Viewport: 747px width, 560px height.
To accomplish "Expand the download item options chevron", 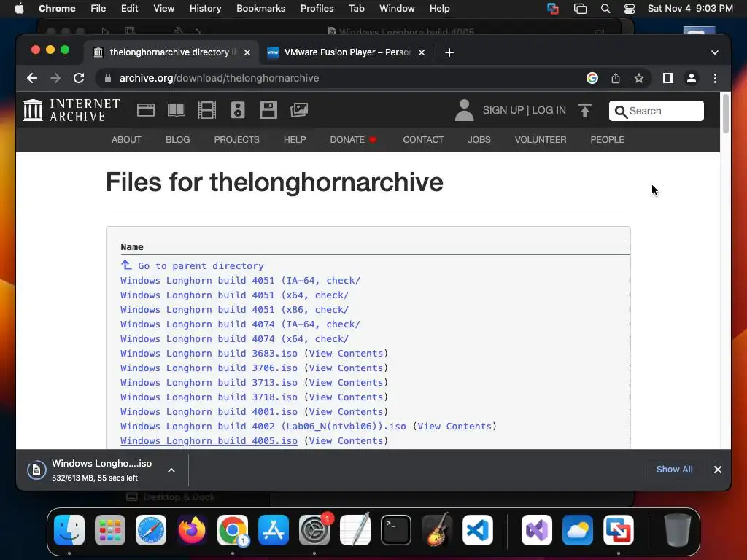I will tap(171, 470).
